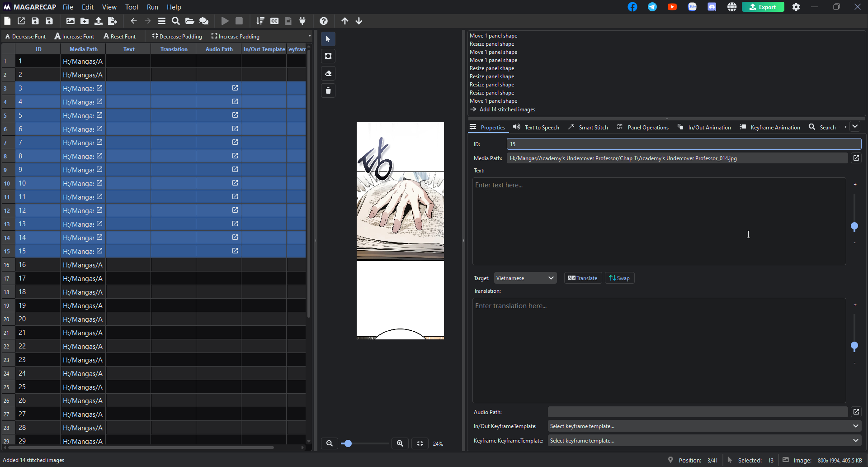The height and width of the screenshot is (467, 868).
Task: Open the Facebook link icon
Action: [x=632, y=7]
